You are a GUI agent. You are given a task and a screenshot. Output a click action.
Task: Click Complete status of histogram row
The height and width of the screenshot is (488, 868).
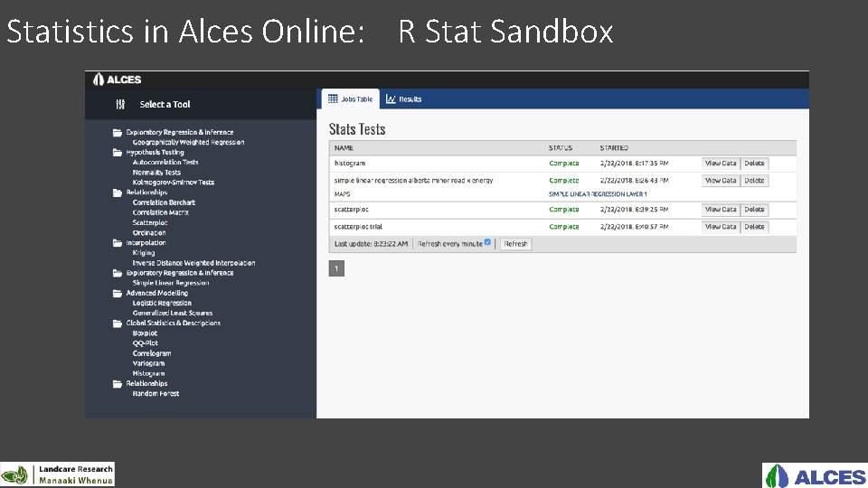point(563,164)
